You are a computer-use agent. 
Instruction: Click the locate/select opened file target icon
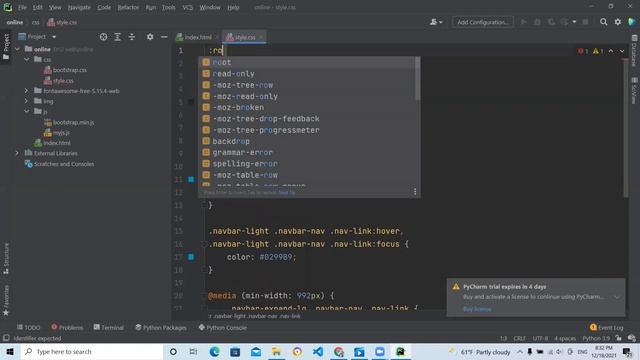tap(103, 37)
